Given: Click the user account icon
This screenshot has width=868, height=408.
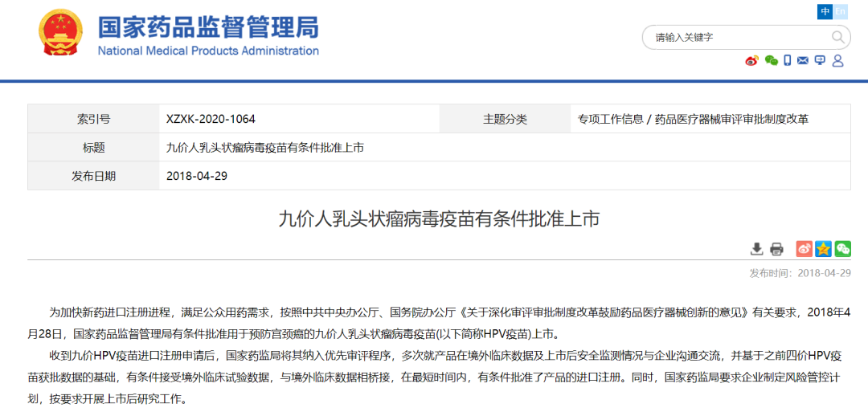Looking at the screenshot, I should click(x=837, y=61).
